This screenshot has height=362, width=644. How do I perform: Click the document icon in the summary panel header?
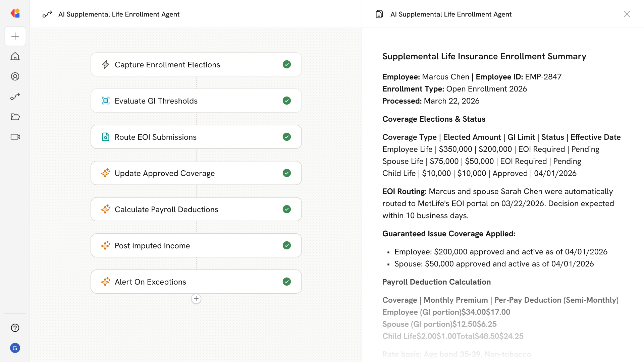tap(379, 14)
